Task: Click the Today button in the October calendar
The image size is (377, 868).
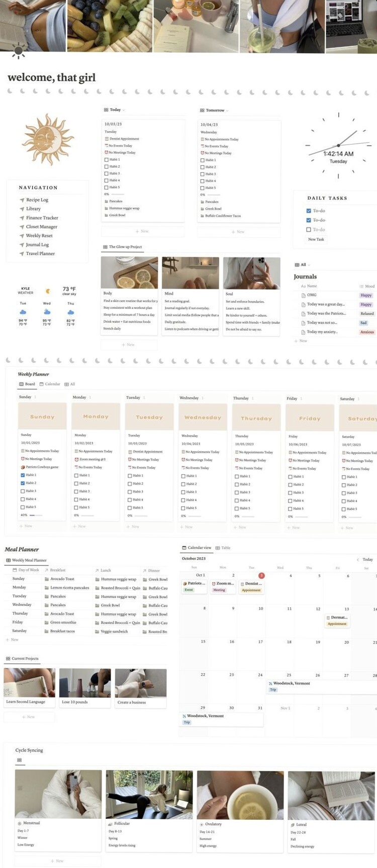Action: [368, 559]
